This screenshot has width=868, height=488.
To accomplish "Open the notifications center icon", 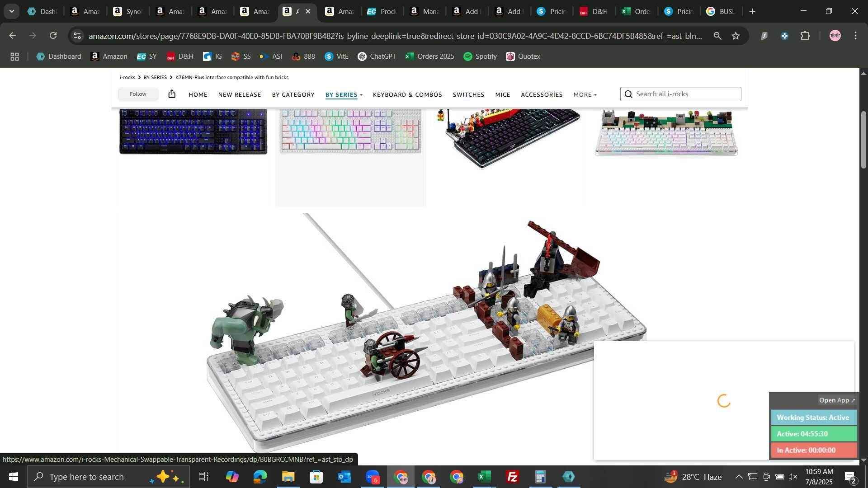I will (850, 477).
